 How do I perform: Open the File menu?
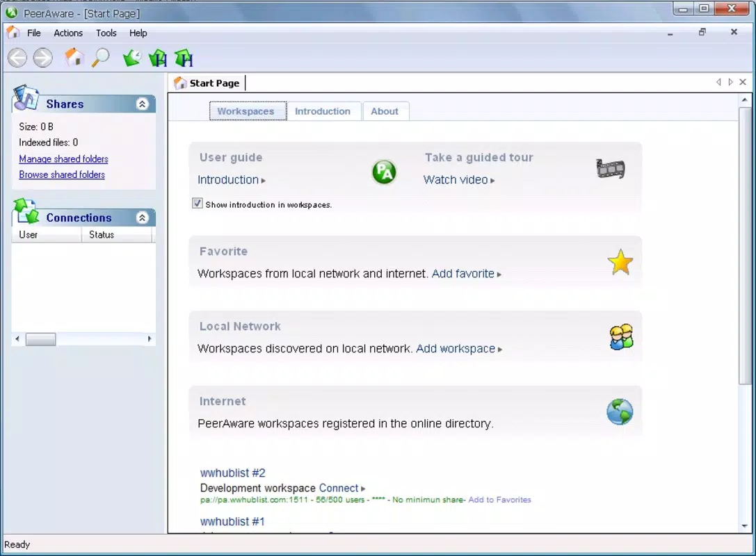click(x=34, y=33)
